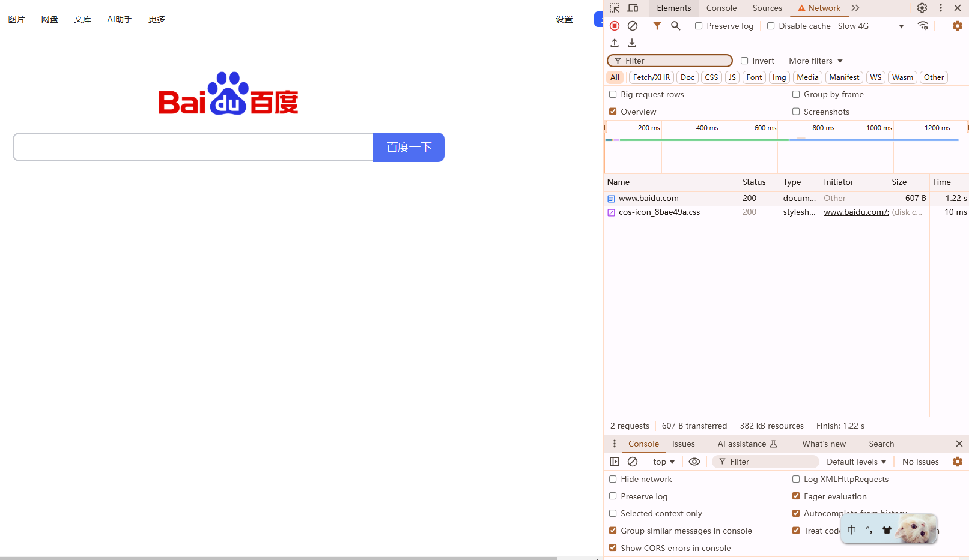969x560 pixels.
Task: Open What's new drawer tab
Action: pos(824,444)
